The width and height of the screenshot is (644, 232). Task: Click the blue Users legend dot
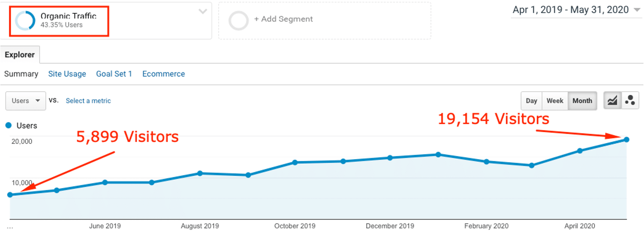pyautogui.click(x=9, y=126)
